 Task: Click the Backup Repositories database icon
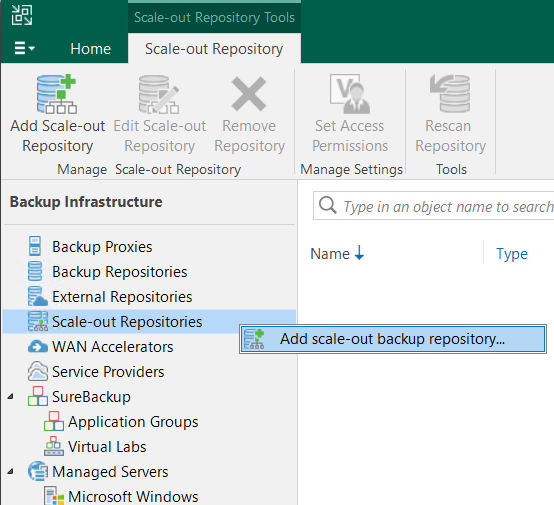(x=35, y=271)
